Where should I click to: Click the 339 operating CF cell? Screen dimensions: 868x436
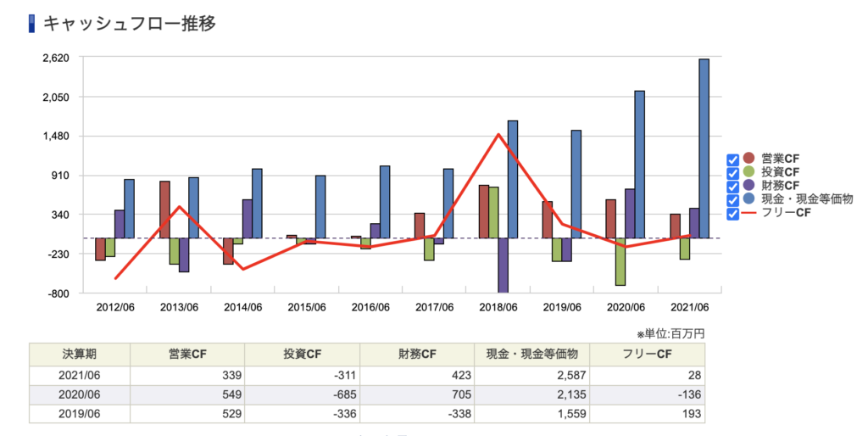tap(187, 376)
